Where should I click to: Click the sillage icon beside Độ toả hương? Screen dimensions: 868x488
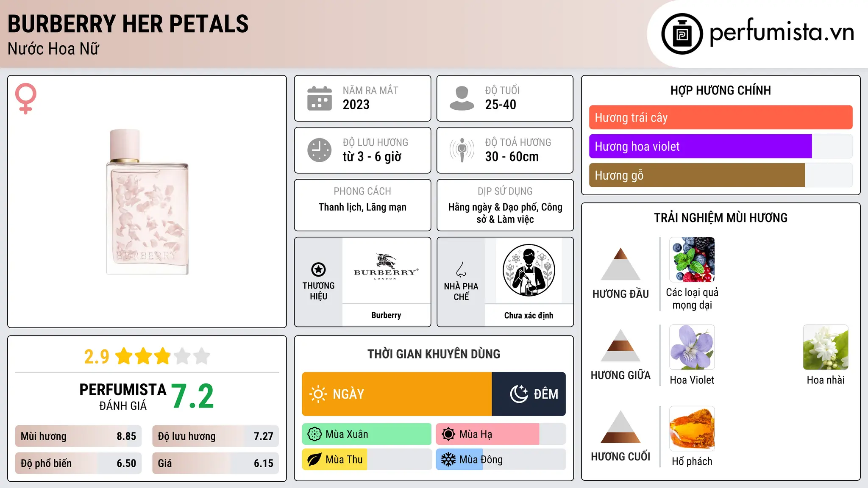pos(462,150)
